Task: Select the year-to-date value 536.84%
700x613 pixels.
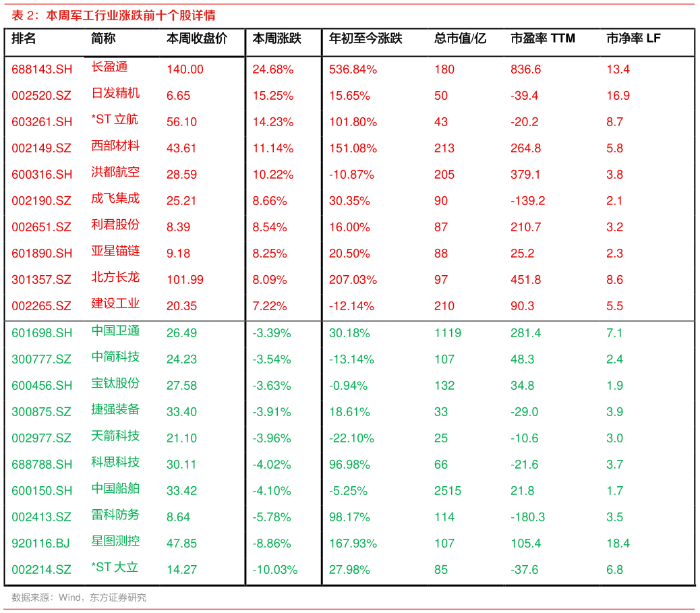Action: click(x=353, y=69)
